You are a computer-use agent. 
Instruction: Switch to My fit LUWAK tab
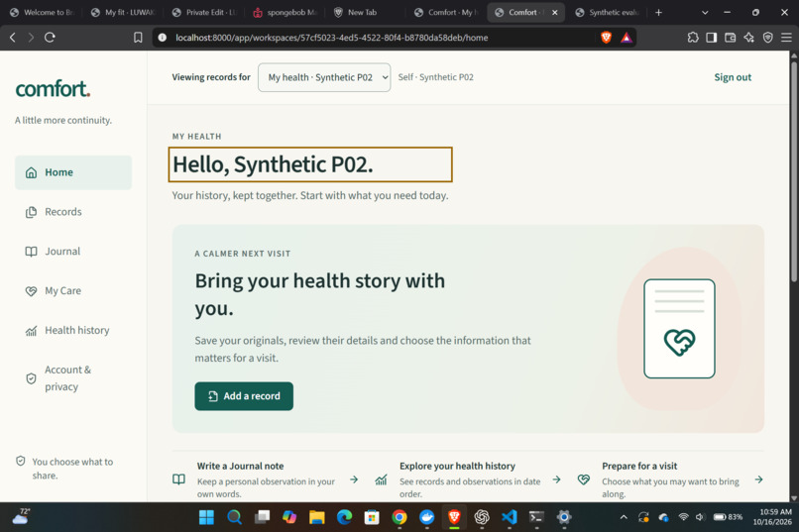pos(123,12)
